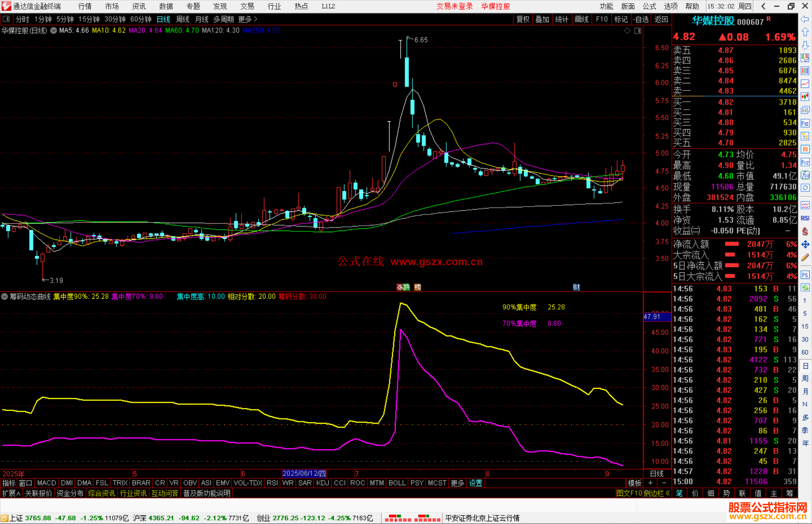Collapse the side panel via 侧边栏
Screen dimensions: 812x524
656,493
